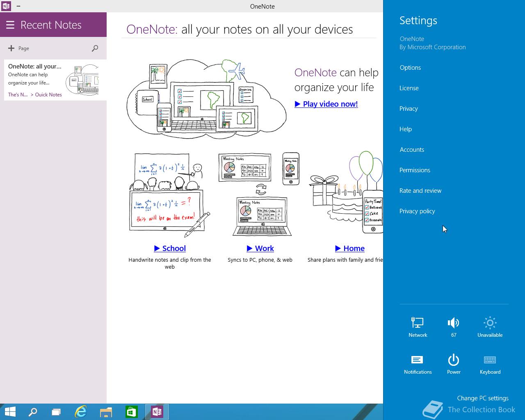Select OneNote taskbar button
The height and width of the screenshot is (420, 525).
[x=157, y=412]
